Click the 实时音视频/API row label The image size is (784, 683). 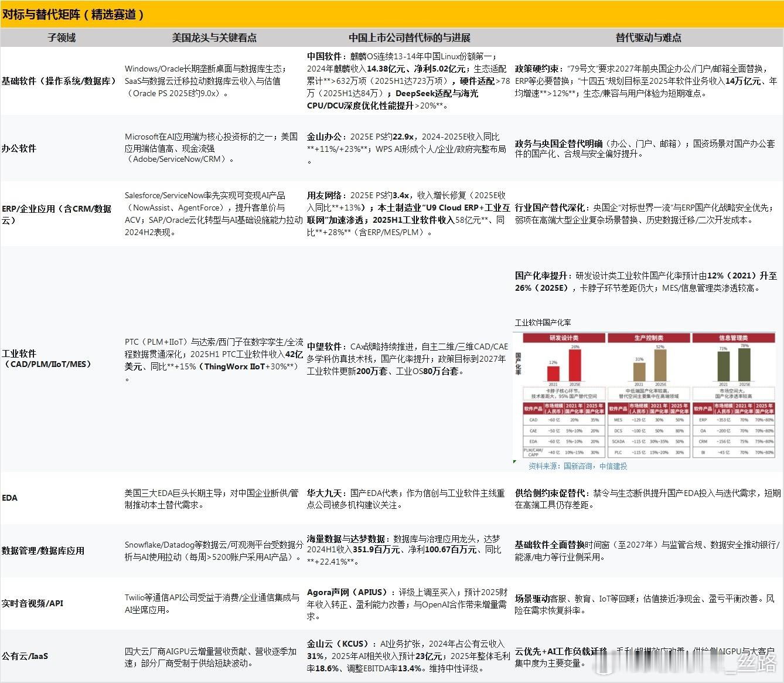coord(32,603)
